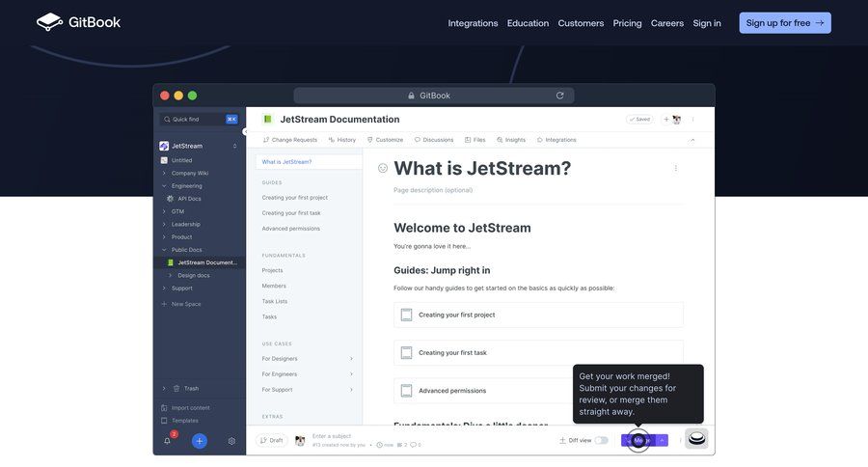Screen dimensions: 868x467
Task: Click the Sign up for free button
Action: tap(784, 23)
